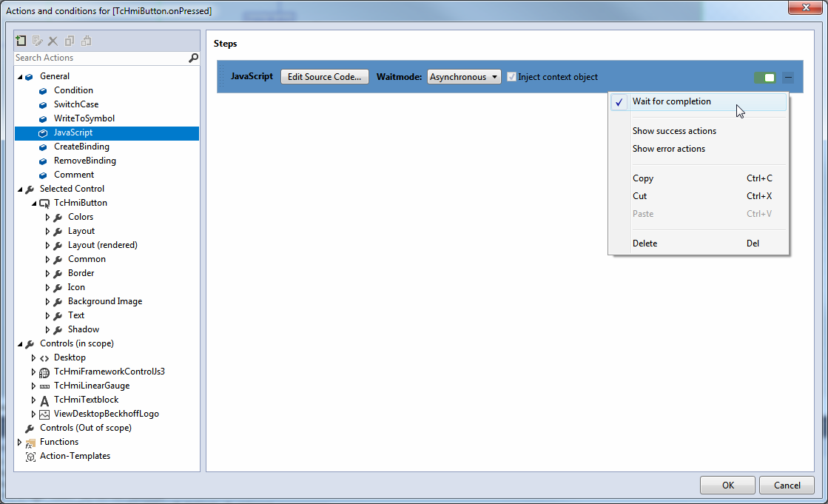Click the magnifier search icon
This screenshot has height=504, width=828.
pos(193,58)
